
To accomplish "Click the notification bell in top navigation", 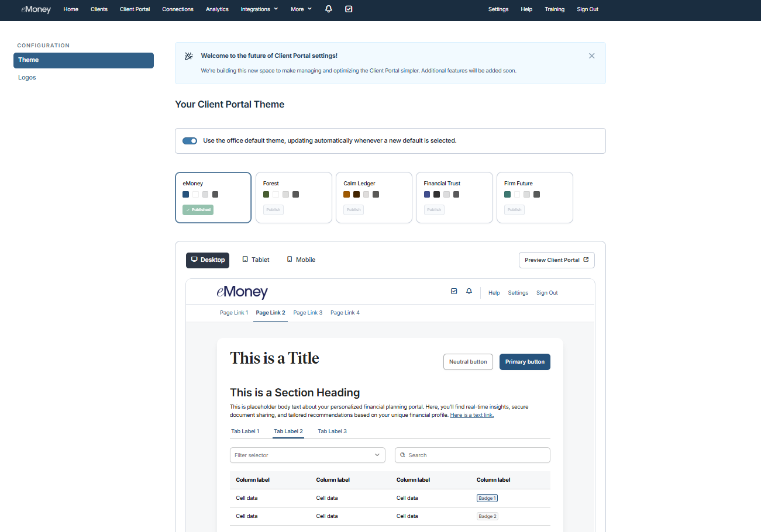I will point(329,9).
